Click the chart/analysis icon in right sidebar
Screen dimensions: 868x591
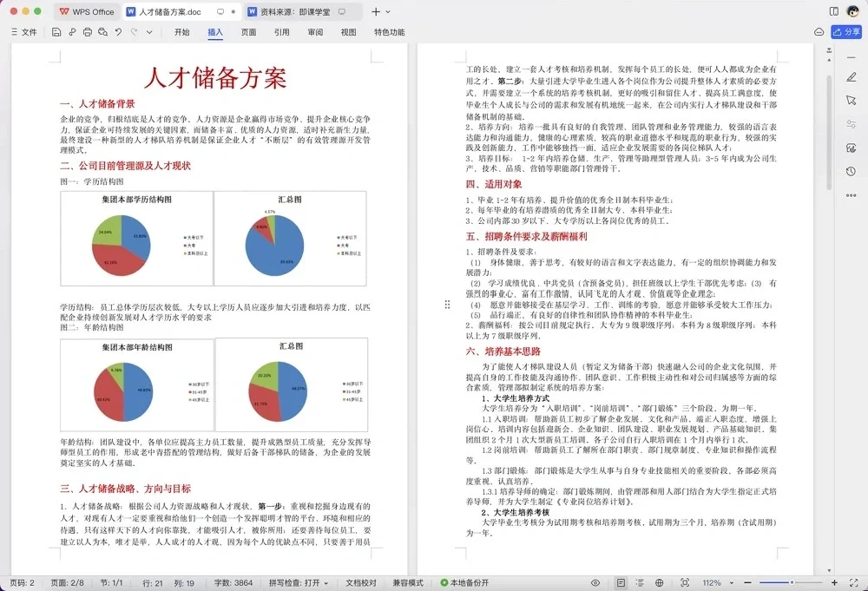[x=852, y=148]
